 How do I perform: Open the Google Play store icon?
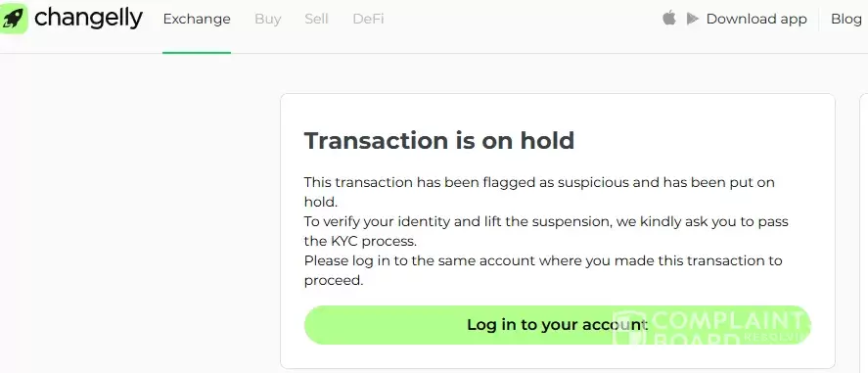pyautogui.click(x=692, y=19)
